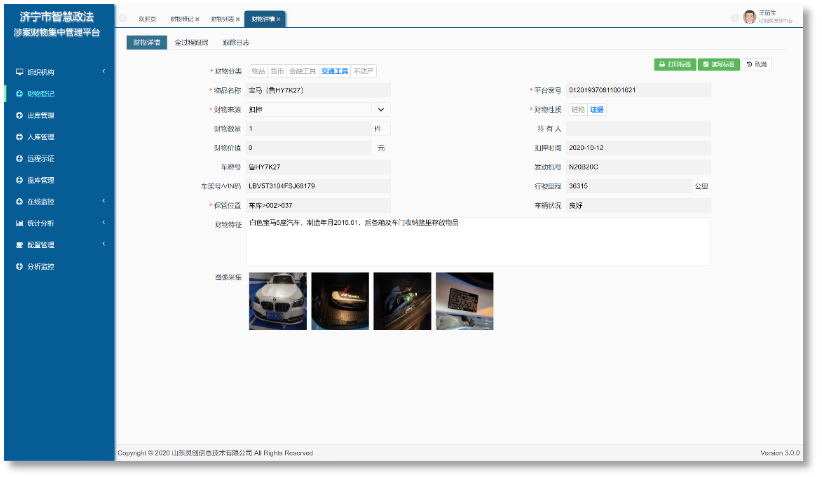This screenshot has height=477, width=822.
Task: Switch to the 全过程跟踪 sub-tab
Action: (191, 43)
